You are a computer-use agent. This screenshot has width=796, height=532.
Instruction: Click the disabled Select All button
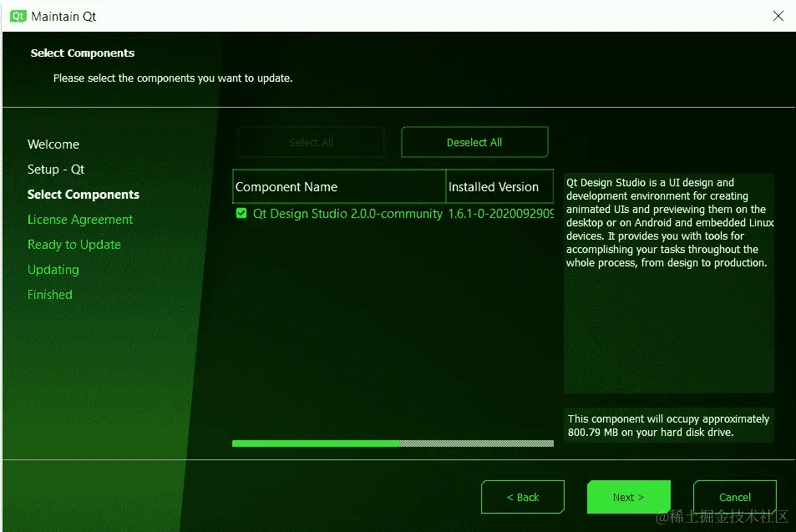click(x=311, y=142)
